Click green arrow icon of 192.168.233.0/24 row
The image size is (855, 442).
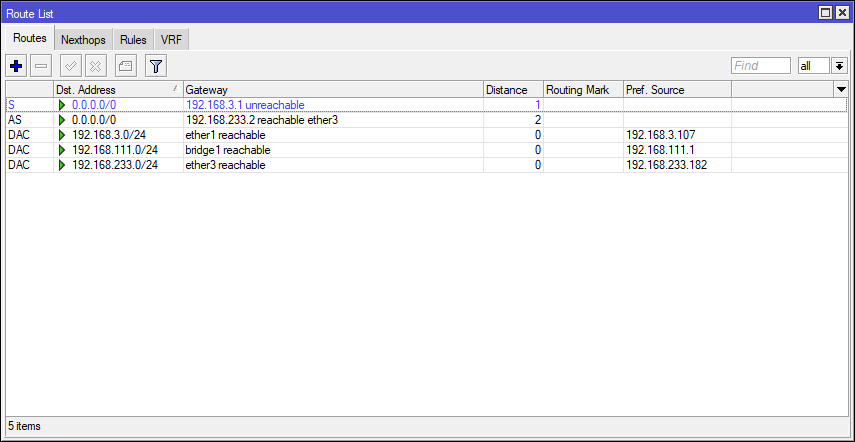click(x=62, y=165)
